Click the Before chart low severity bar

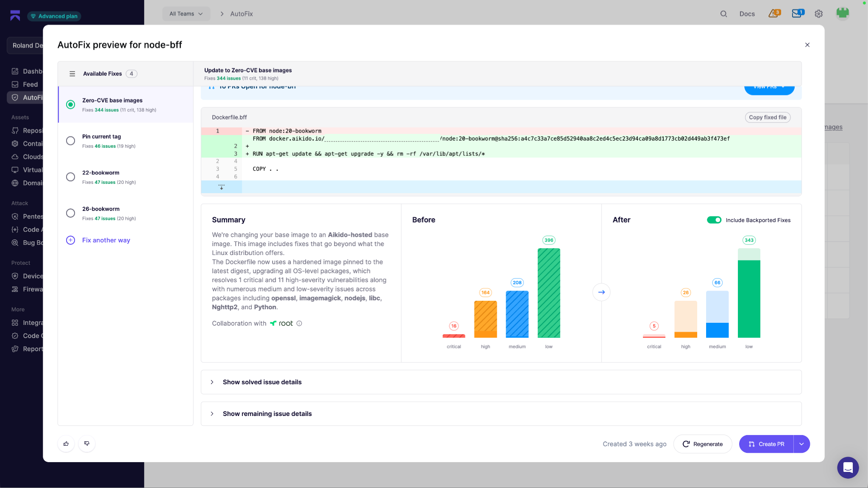[x=549, y=293]
